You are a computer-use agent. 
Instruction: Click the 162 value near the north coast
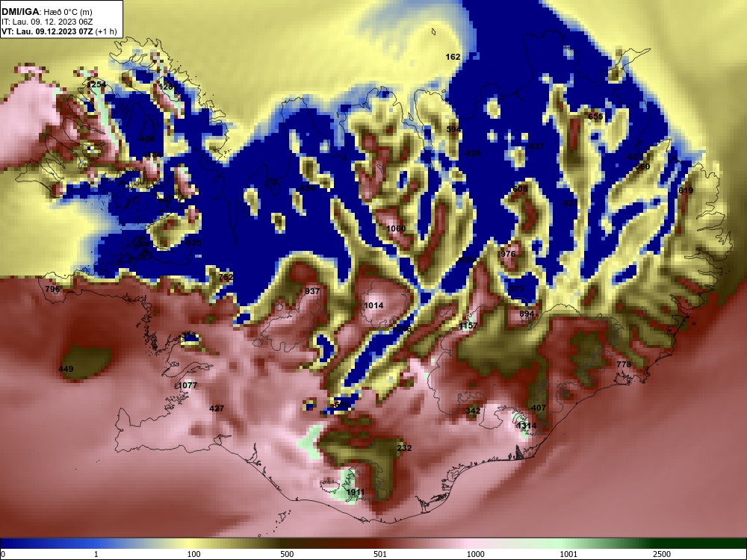[453, 57]
